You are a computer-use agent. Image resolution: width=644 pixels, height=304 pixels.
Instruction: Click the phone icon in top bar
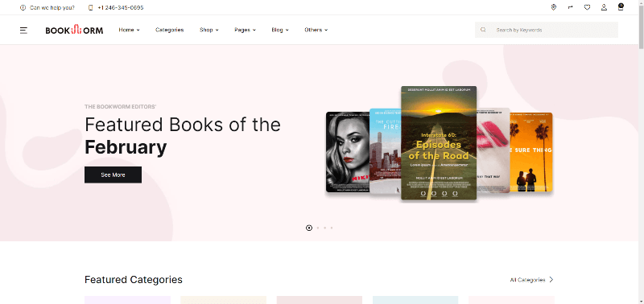tap(91, 8)
